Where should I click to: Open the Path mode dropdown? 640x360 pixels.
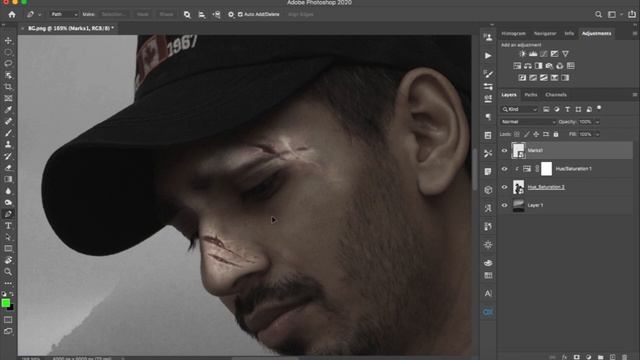click(x=64, y=14)
